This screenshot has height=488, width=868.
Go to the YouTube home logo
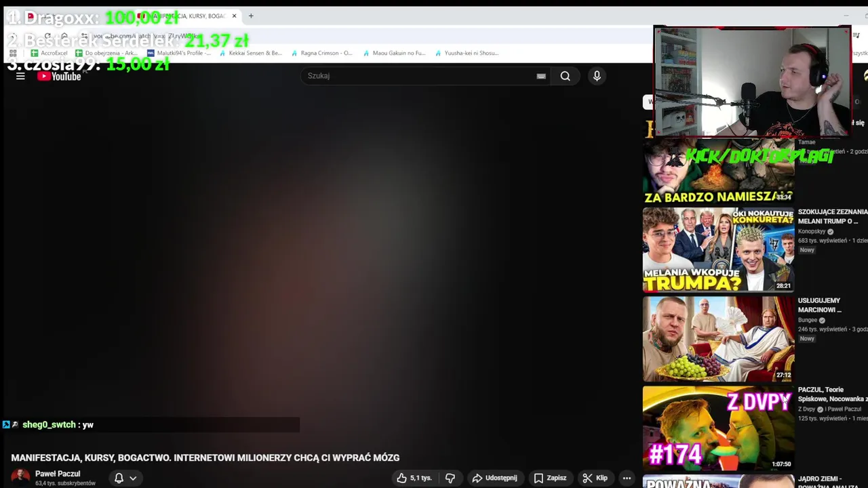tap(59, 76)
